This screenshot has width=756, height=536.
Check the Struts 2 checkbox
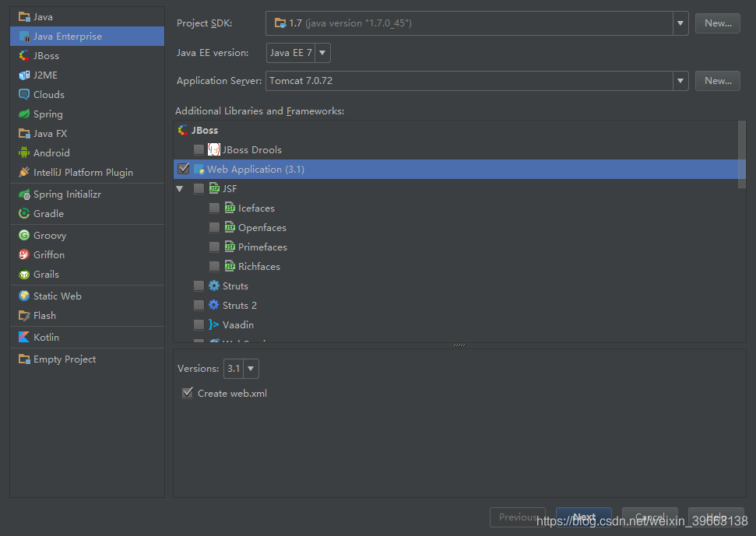199,305
